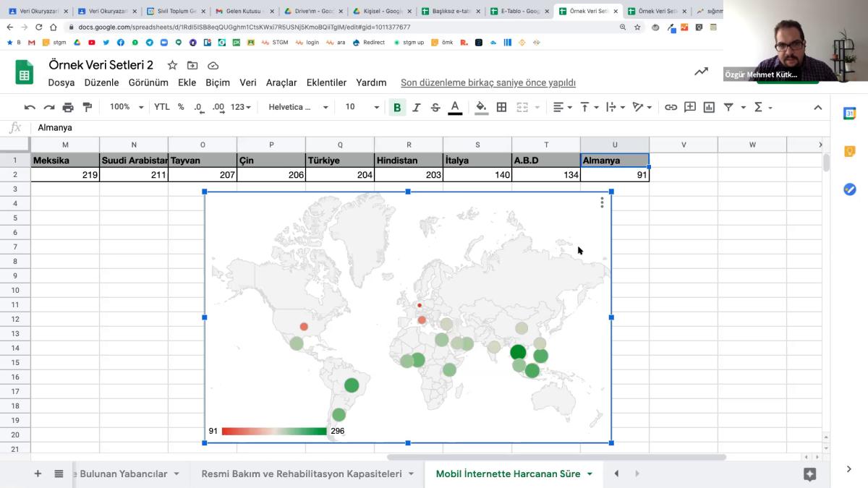Insert a link using the link icon

(671, 107)
